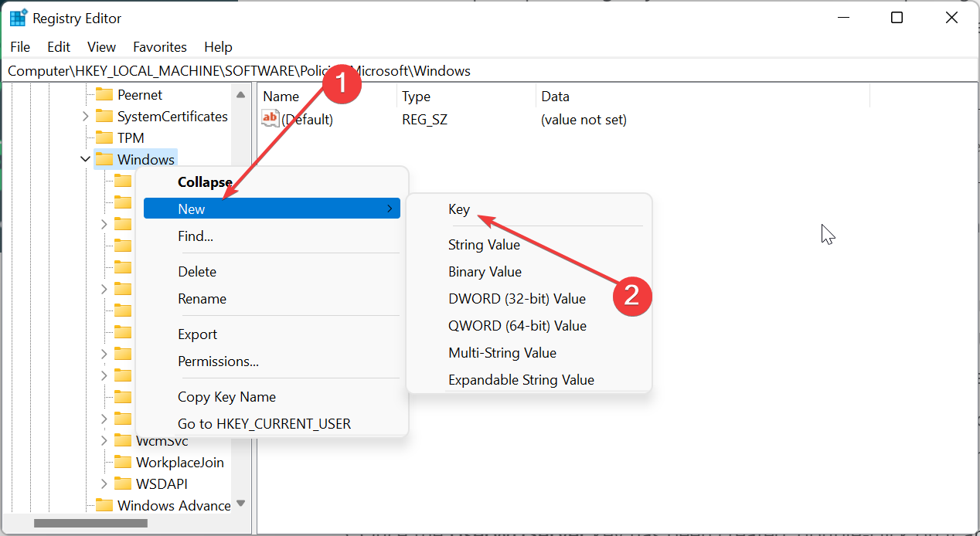Select the (Default) string value icon
Viewport: 980px width, 536px height.
(271, 119)
